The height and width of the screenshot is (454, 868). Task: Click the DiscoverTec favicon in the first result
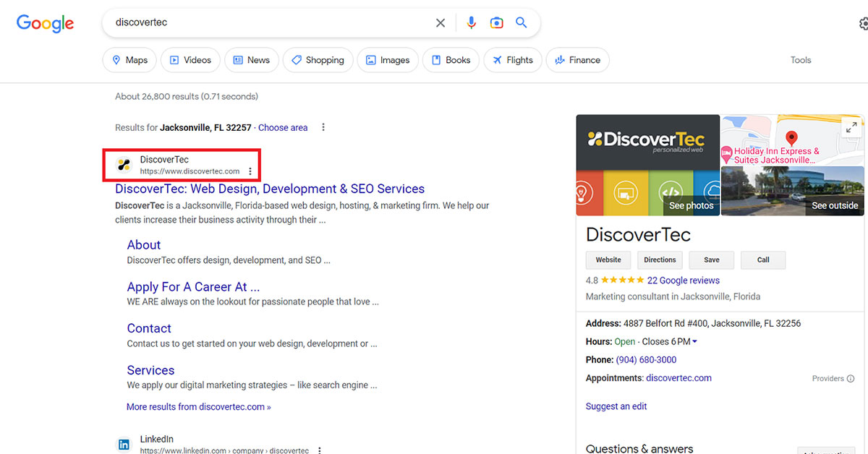[124, 165]
